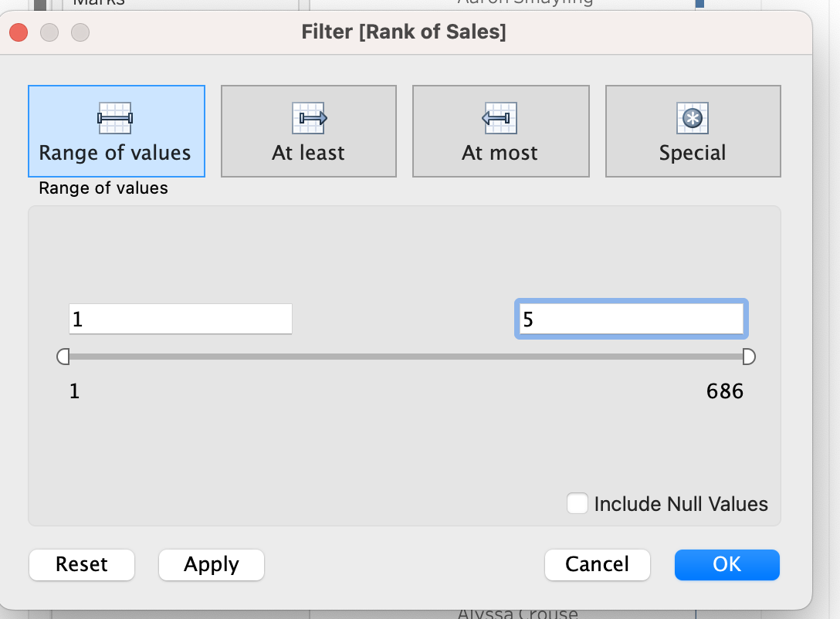Confirm with the OK button
Image resolution: width=840 pixels, height=619 pixels.
727,564
